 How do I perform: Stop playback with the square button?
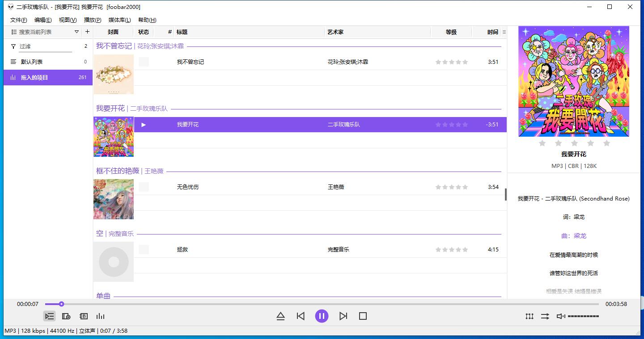(363, 316)
